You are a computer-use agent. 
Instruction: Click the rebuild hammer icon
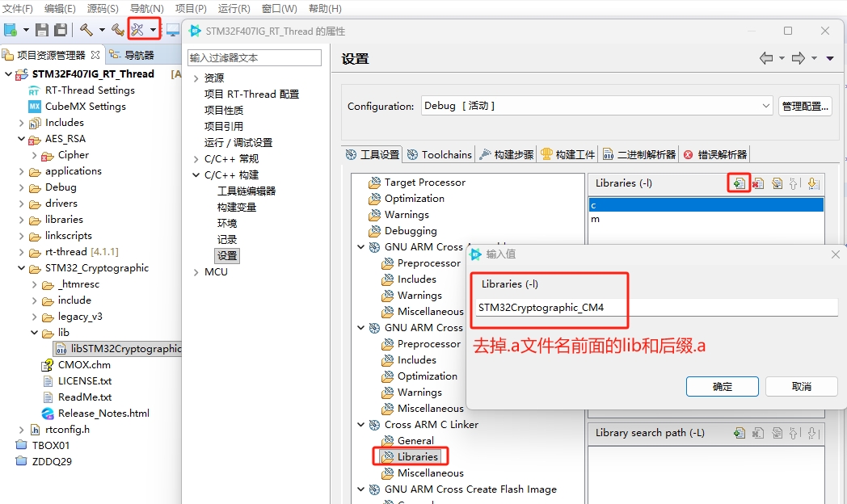(118, 30)
